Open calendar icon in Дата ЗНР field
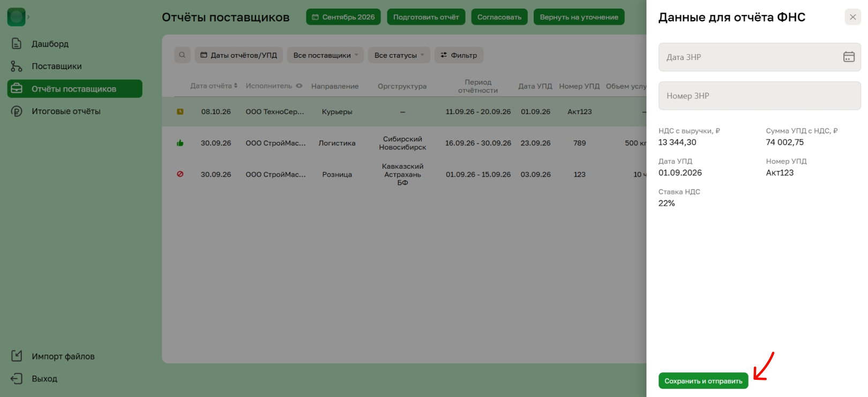The image size is (868, 397). click(x=849, y=57)
